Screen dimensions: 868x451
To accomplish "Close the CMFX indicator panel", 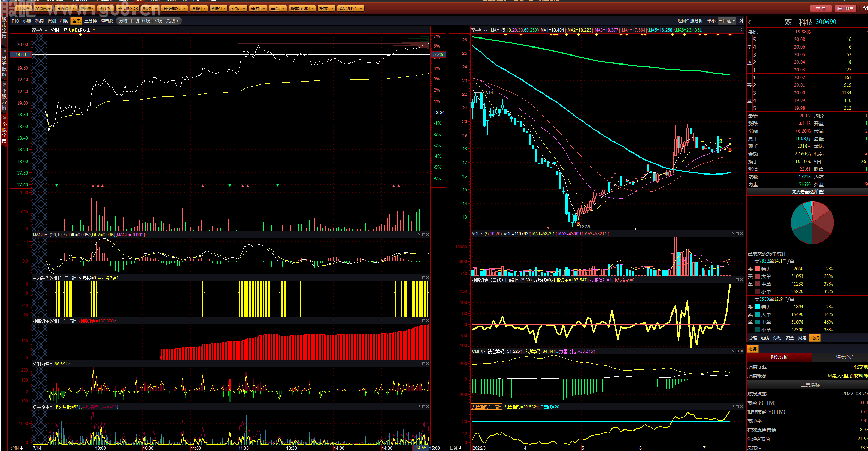I will click(x=742, y=351).
